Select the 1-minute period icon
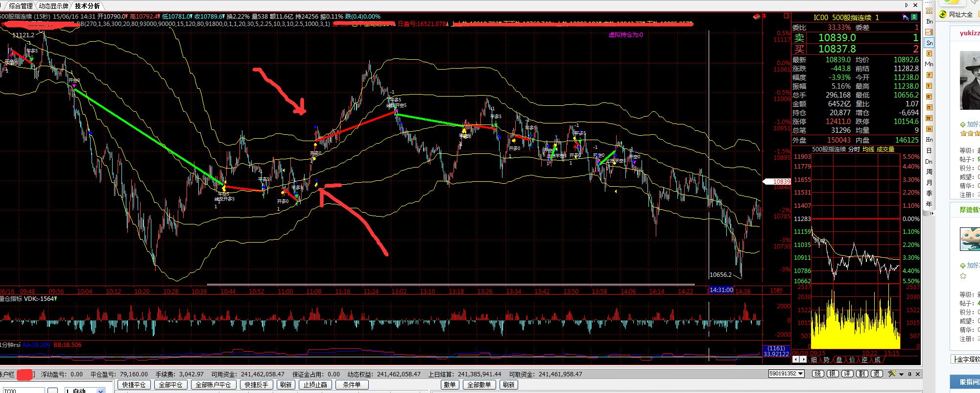The width and height of the screenshot is (980, 393). (929, 53)
